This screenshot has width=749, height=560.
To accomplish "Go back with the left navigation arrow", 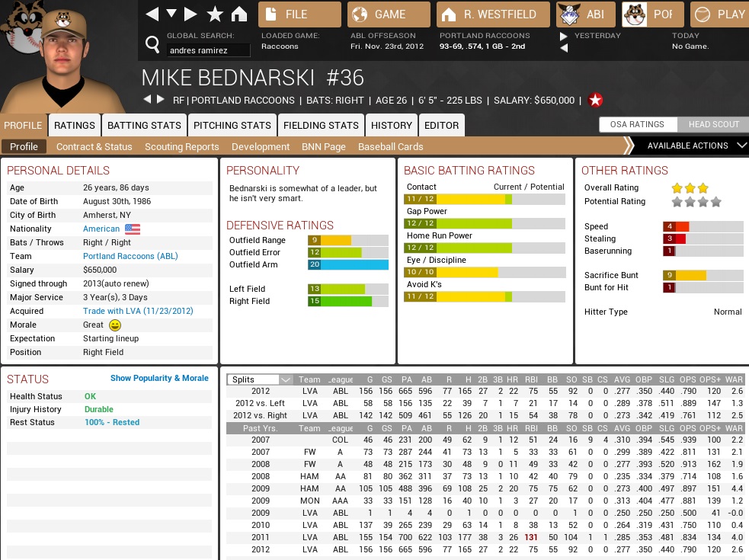I will point(152,14).
